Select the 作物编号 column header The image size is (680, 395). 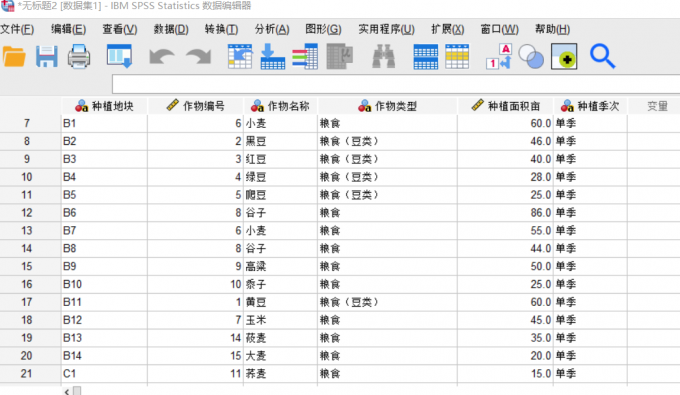point(195,106)
